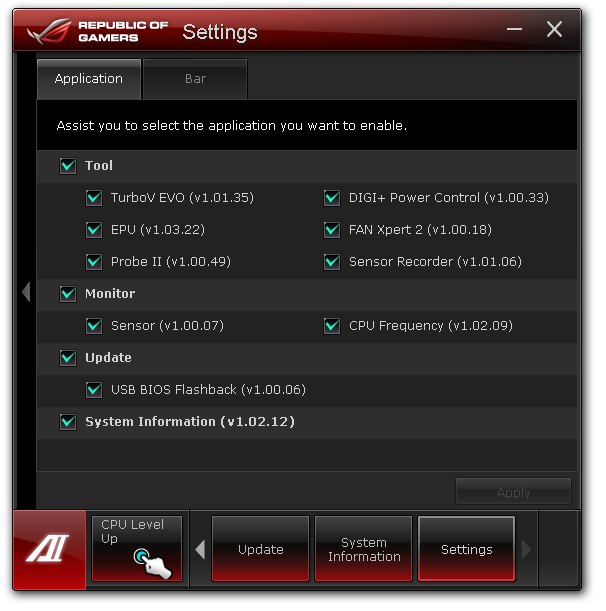Open the System Information menu button

[364, 549]
